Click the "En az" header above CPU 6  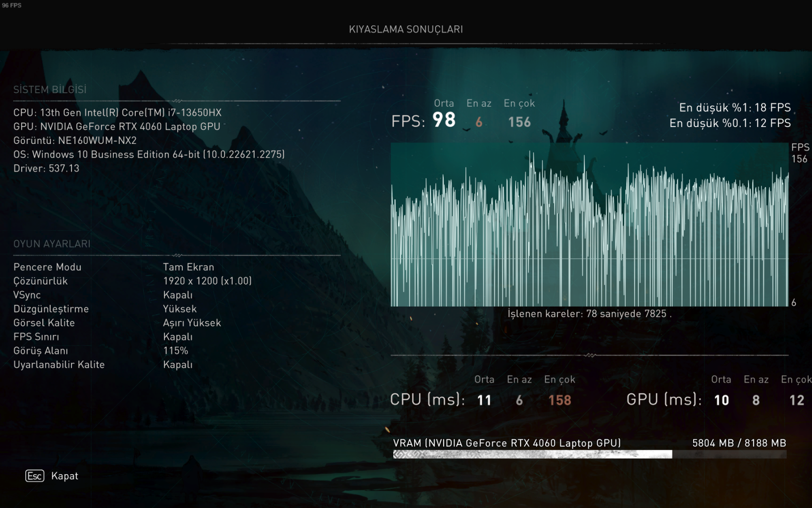click(x=519, y=379)
